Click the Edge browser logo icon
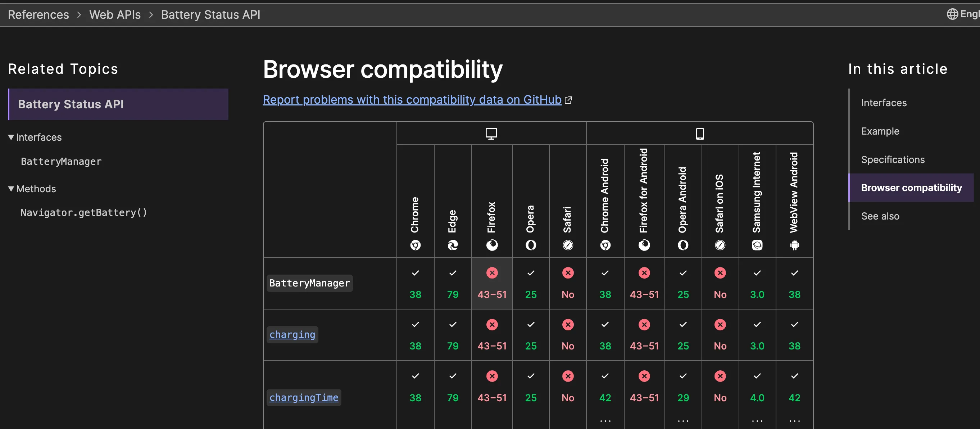 point(452,245)
